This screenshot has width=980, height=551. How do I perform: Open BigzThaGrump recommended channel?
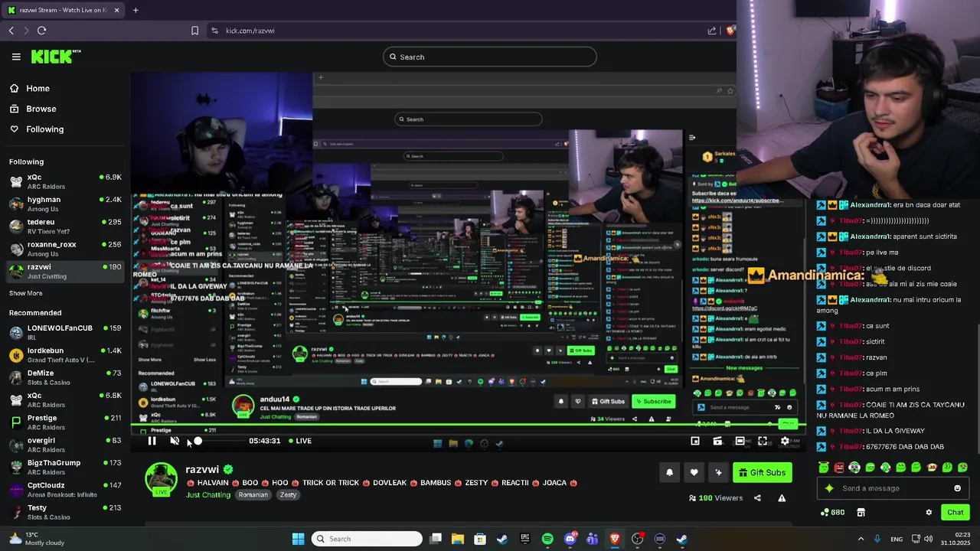point(65,467)
